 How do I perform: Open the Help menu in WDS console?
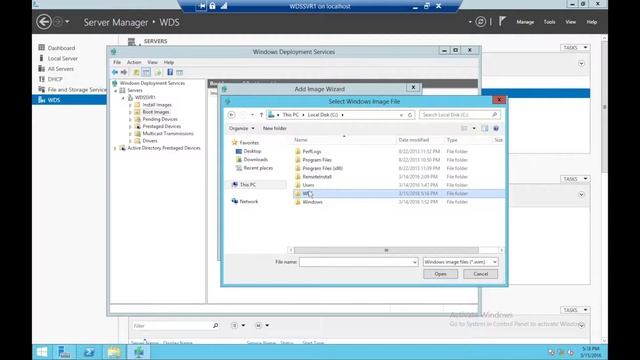169,62
